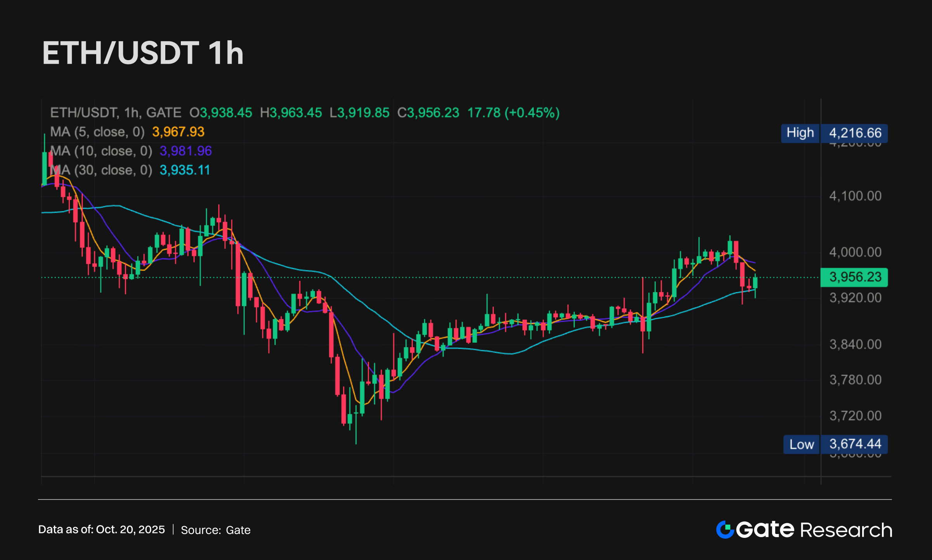Click the 3,840.00 price axis label
This screenshot has width=932, height=560.
pyautogui.click(x=855, y=344)
